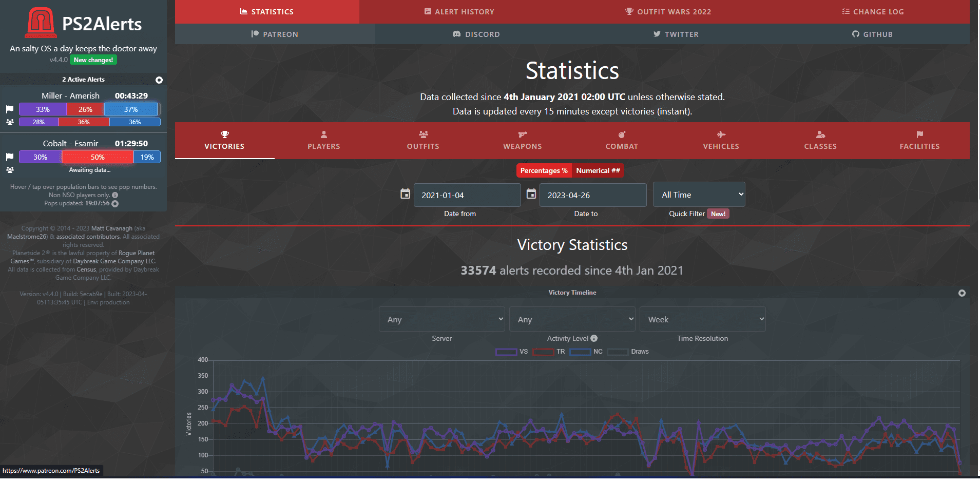This screenshot has width=980, height=502.
Task: Collapse the Active Alerts panel circle icon
Action: (159, 80)
